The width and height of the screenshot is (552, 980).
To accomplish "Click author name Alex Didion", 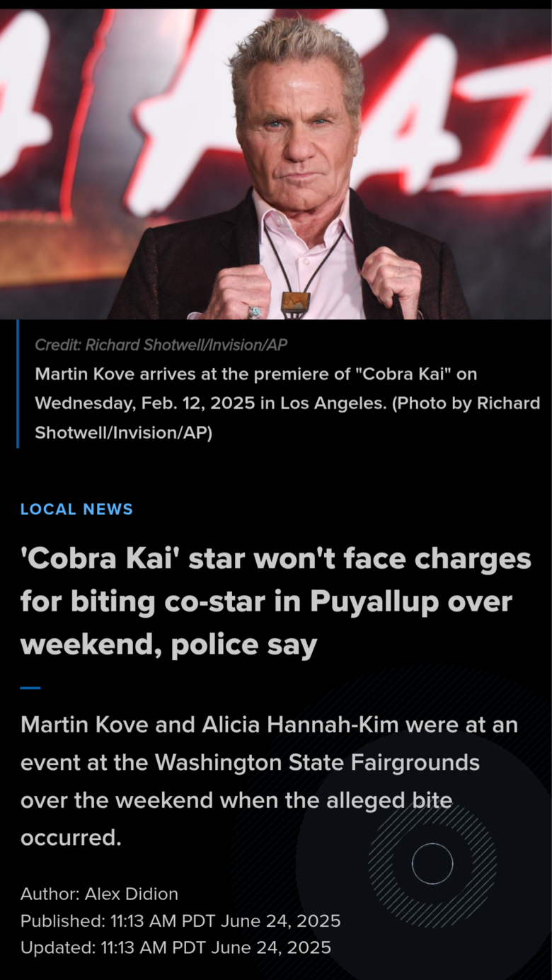I will coord(132,894).
